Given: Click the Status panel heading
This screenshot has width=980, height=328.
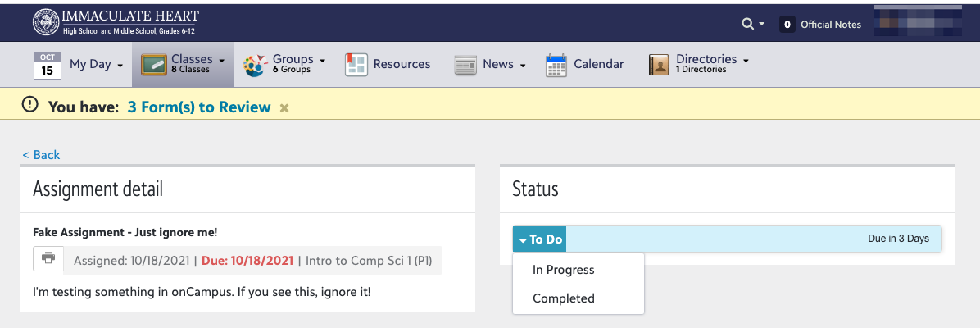Looking at the screenshot, I should tap(536, 189).
